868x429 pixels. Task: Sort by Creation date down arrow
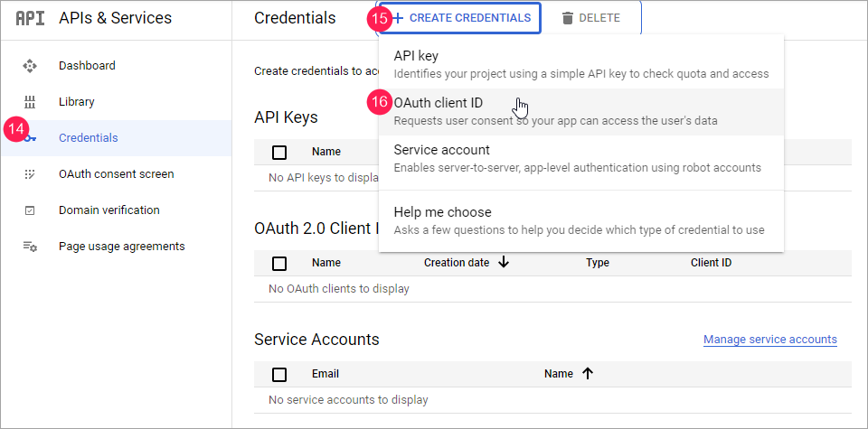504,263
